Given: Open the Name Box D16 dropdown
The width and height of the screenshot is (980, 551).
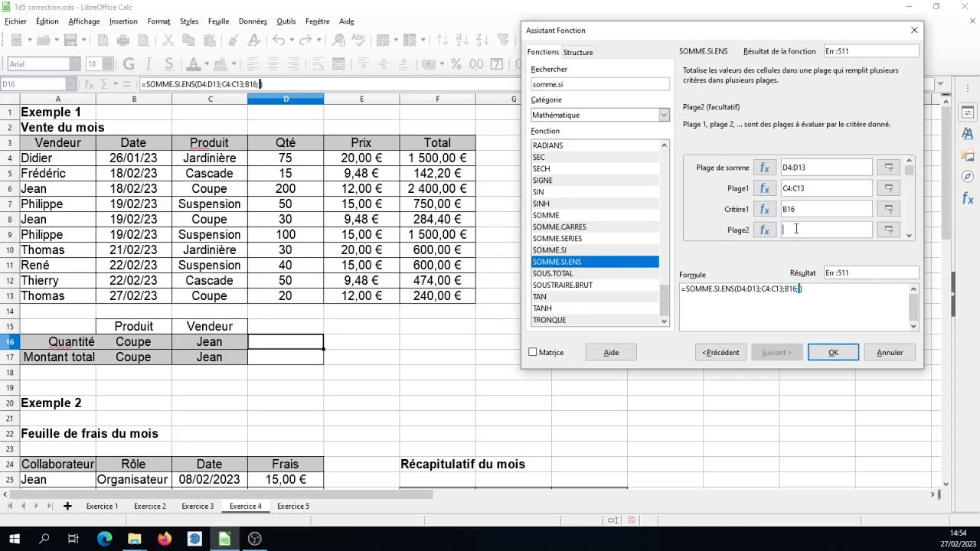Looking at the screenshot, I should click(x=70, y=84).
